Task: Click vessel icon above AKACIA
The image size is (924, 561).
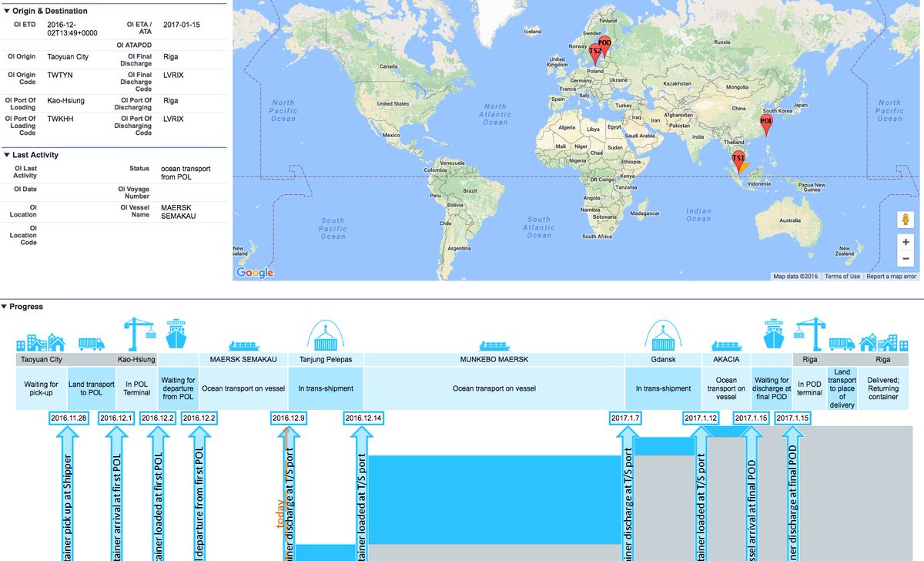Action: [x=726, y=346]
